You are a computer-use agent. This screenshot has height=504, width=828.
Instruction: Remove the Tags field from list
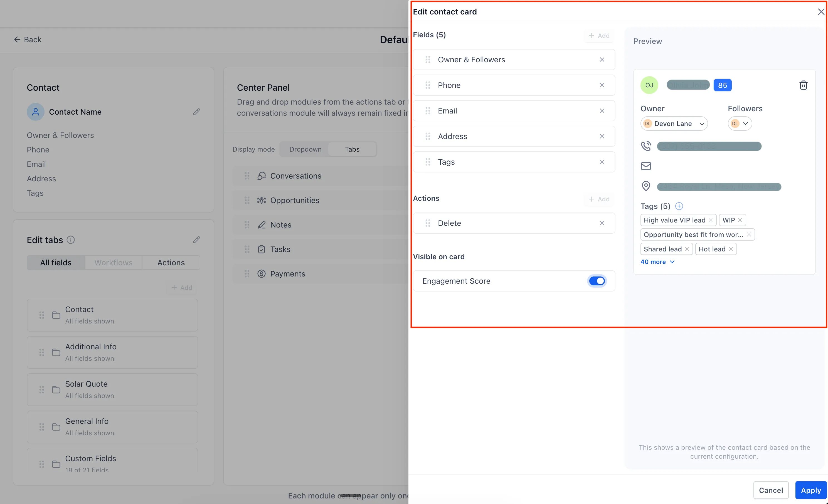(602, 162)
